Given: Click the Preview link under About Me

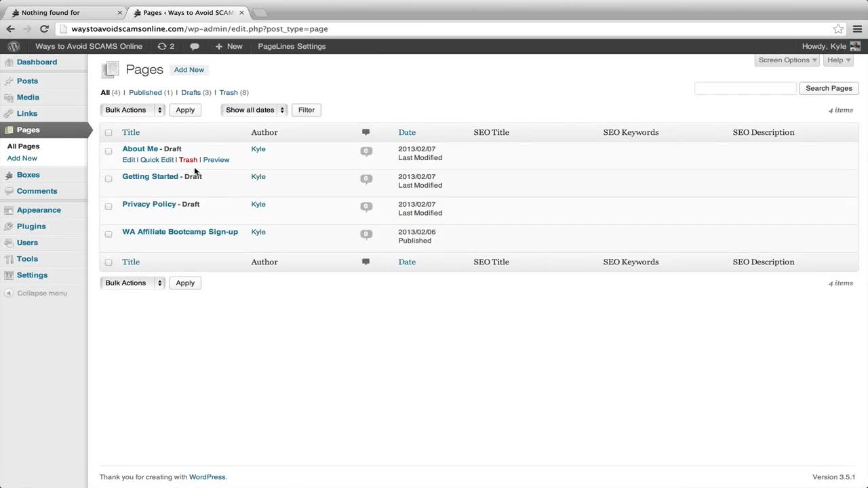Looking at the screenshot, I should 216,160.
